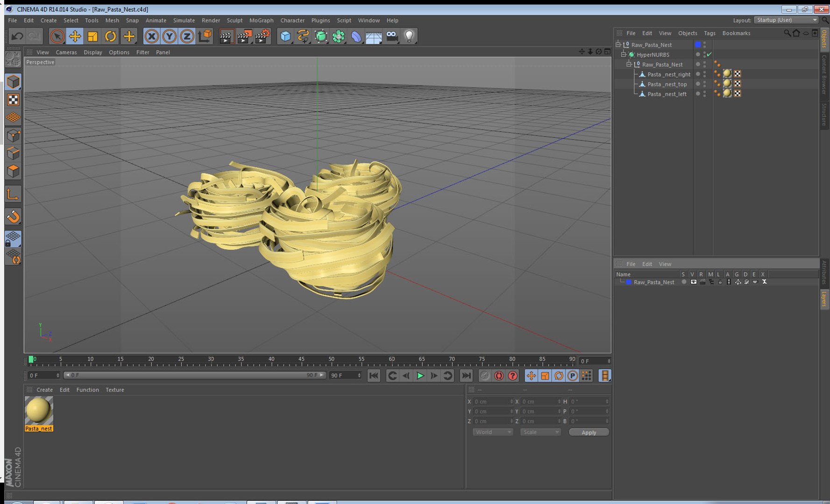Add a camera object
The height and width of the screenshot is (504, 830).
391,36
